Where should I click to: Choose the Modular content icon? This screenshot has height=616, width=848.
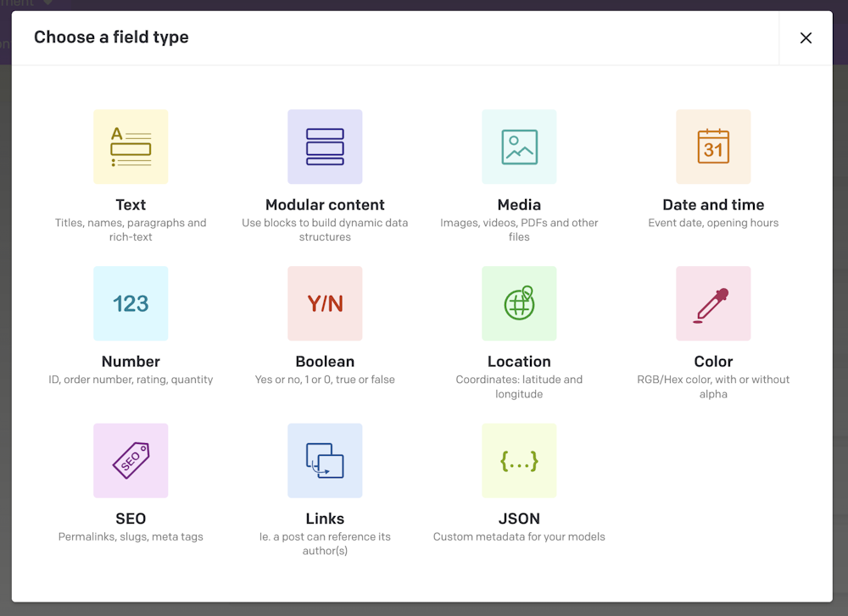(x=325, y=147)
